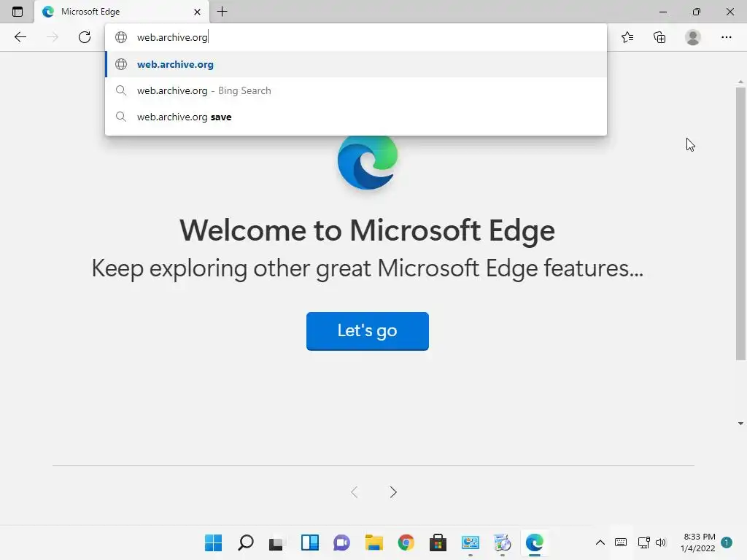Expand the hidden system tray icons chevron
Image resolution: width=747 pixels, height=560 pixels.
point(600,542)
